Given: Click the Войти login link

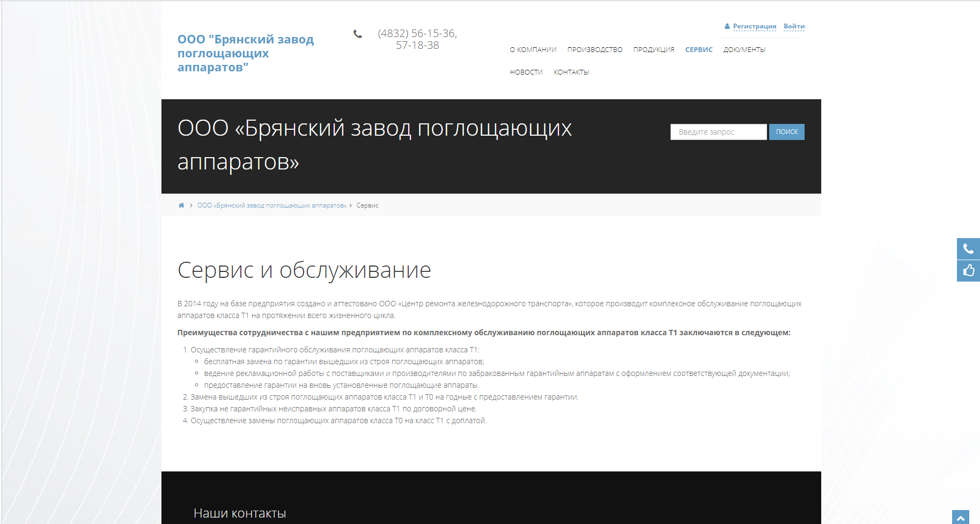Looking at the screenshot, I should coord(794,26).
